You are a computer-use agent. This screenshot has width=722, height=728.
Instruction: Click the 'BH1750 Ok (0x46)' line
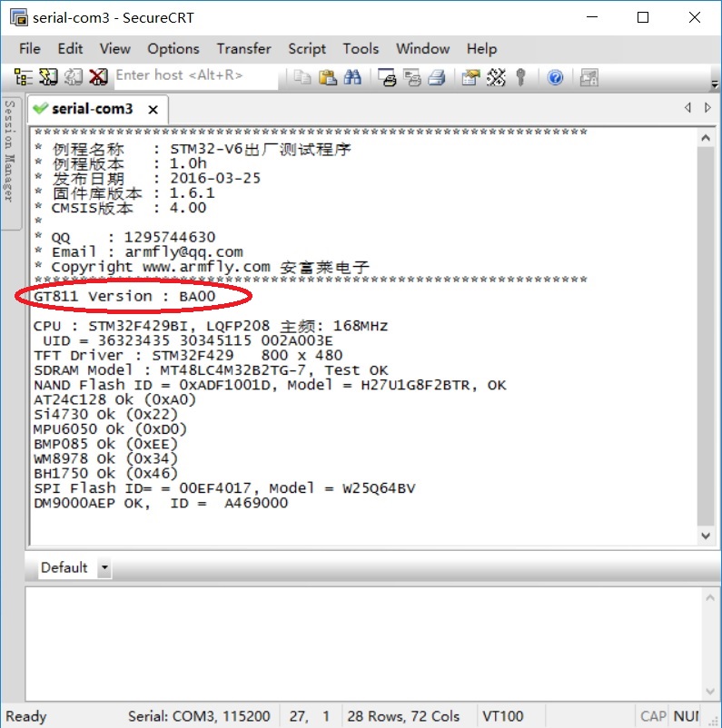[x=106, y=474]
